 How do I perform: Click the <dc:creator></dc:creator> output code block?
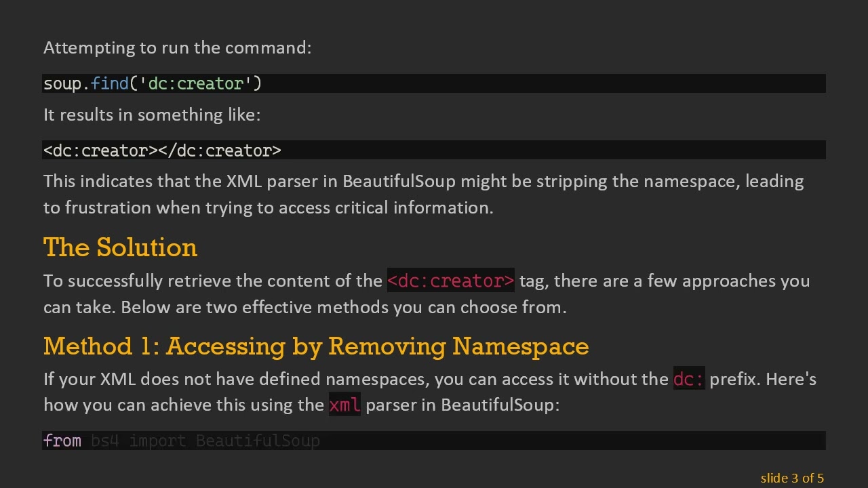[x=434, y=150]
